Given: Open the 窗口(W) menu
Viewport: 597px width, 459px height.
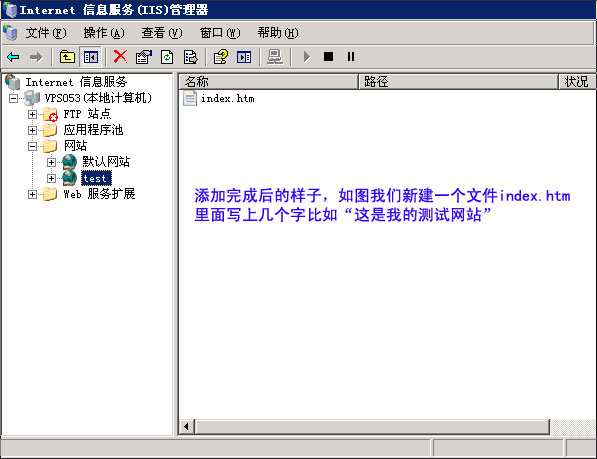Looking at the screenshot, I should (x=220, y=33).
